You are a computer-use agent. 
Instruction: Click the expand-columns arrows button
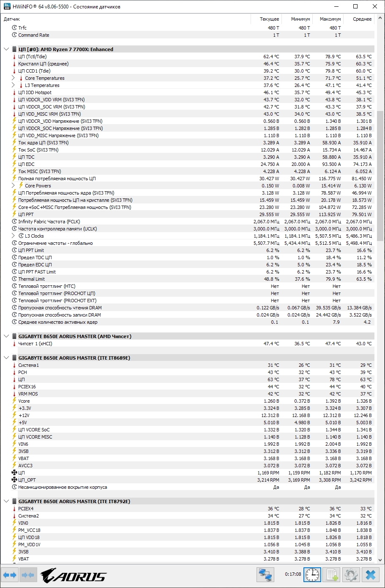tap(10, 575)
